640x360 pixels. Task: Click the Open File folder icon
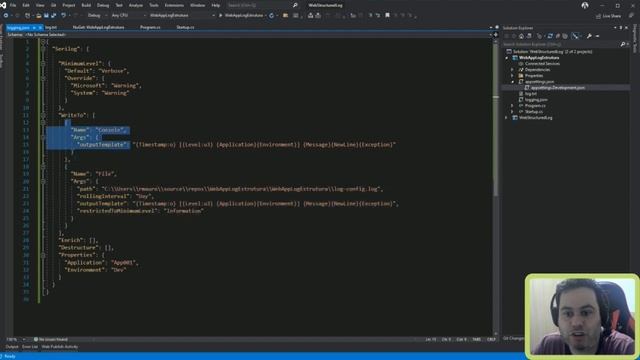coord(39,16)
